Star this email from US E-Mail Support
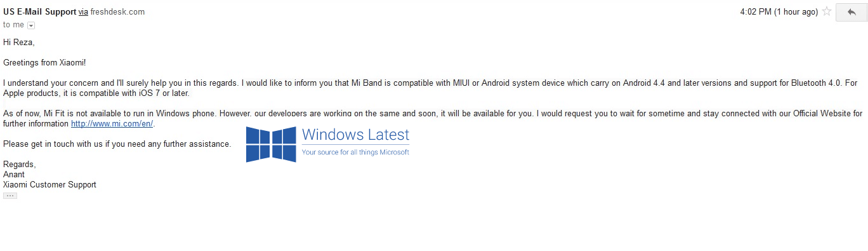Screen dimensions: 868x251 pyautogui.click(x=827, y=11)
